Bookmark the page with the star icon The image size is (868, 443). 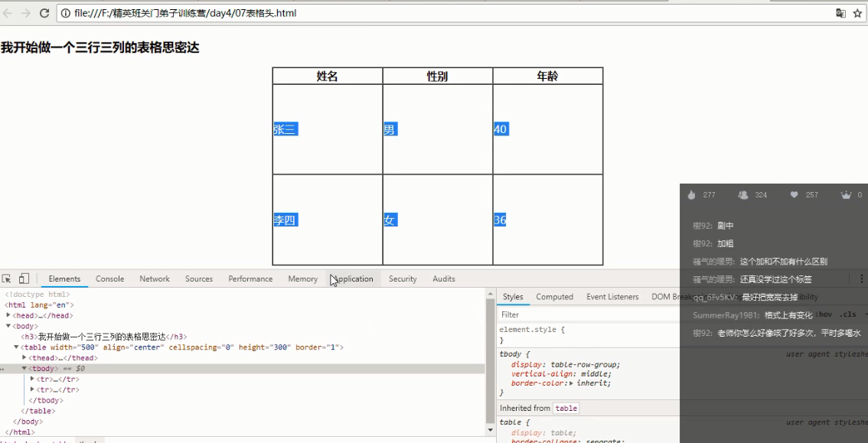857,13
